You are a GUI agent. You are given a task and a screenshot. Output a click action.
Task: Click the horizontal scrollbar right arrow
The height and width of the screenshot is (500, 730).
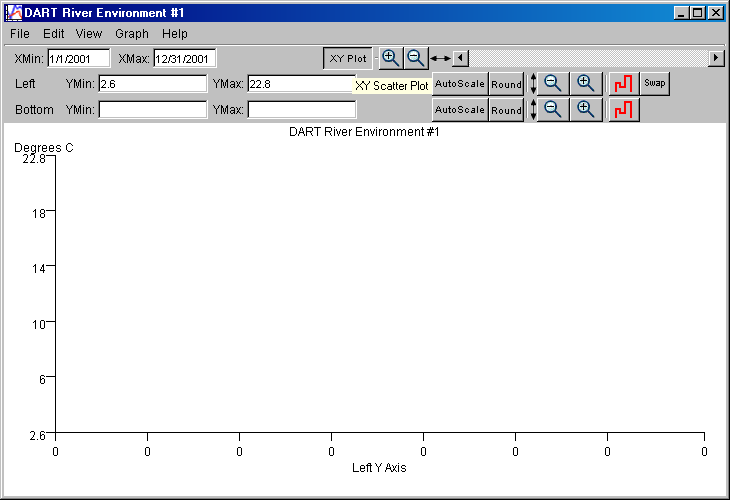click(716, 58)
